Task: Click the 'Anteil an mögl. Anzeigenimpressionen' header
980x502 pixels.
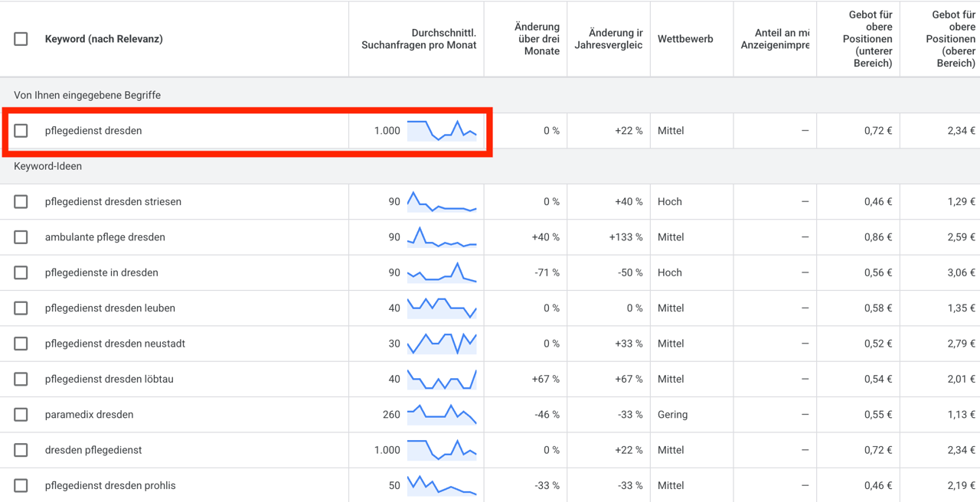Action: click(775, 39)
